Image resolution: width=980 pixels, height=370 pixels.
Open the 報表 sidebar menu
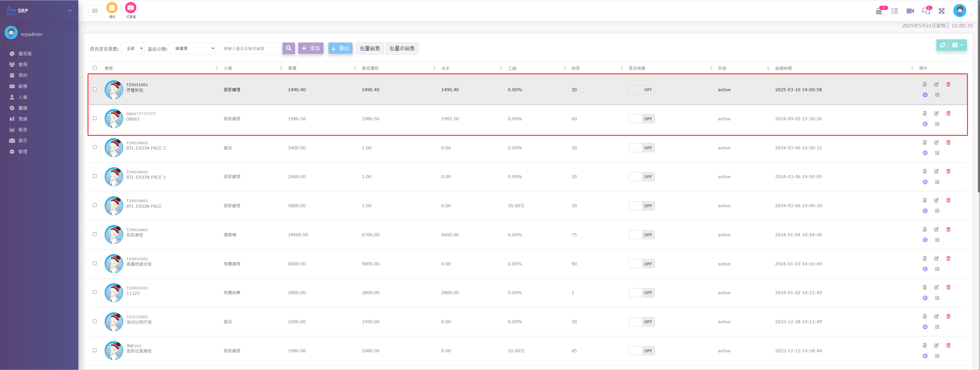[23, 129]
